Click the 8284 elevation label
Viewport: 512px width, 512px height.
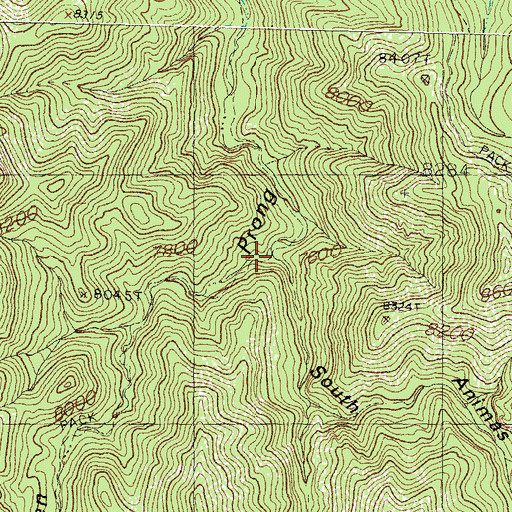(x=445, y=170)
